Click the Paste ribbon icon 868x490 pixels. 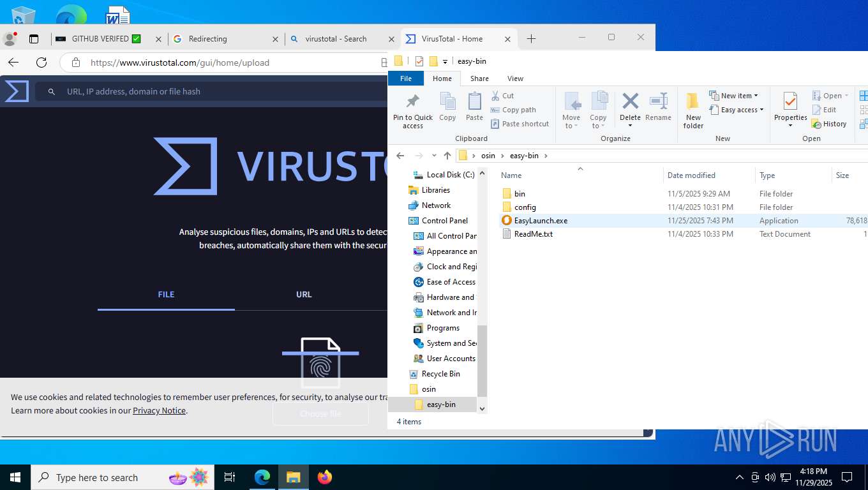[x=474, y=101]
